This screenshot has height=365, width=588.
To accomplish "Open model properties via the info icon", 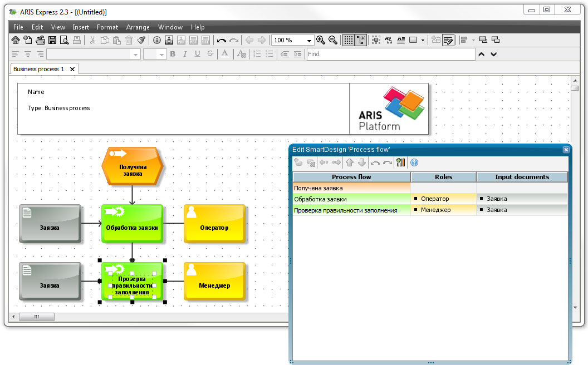I will (157, 40).
